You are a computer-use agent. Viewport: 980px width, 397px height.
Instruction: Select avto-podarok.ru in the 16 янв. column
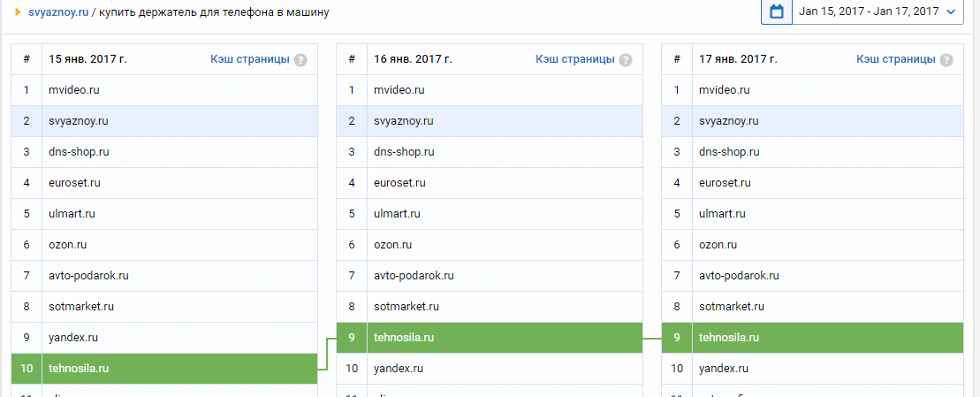[414, 276]
